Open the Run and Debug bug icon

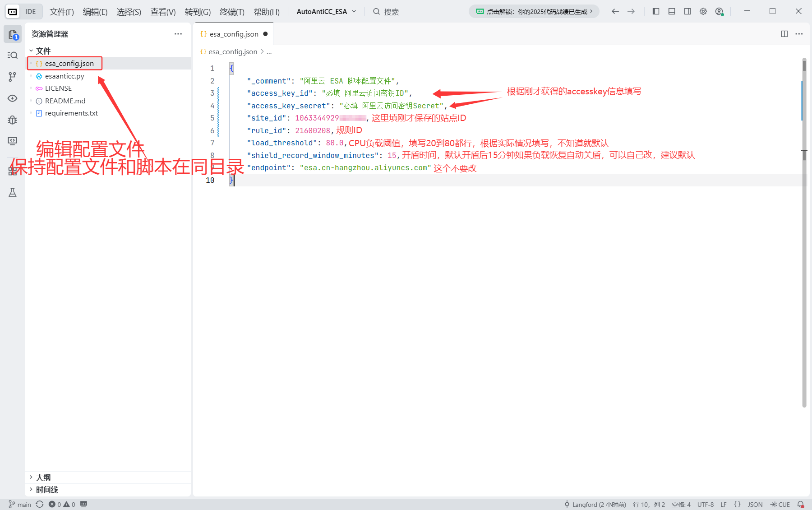[x=13, y=120]
